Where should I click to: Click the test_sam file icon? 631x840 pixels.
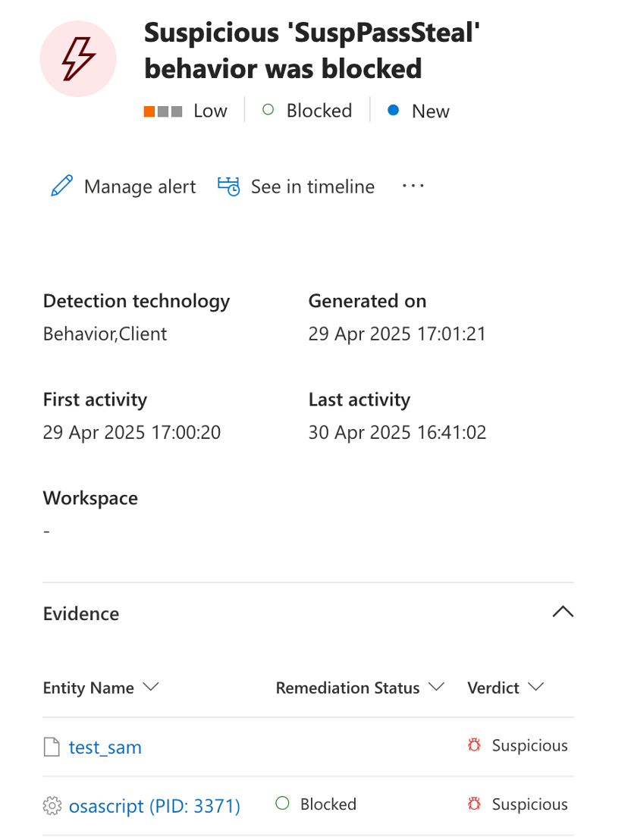(52, 748)
